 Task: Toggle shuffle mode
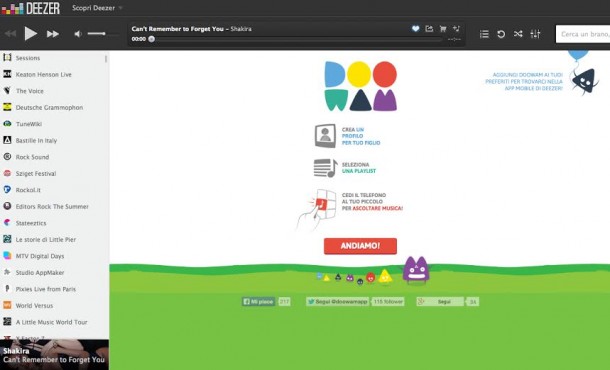click(518, 34)
